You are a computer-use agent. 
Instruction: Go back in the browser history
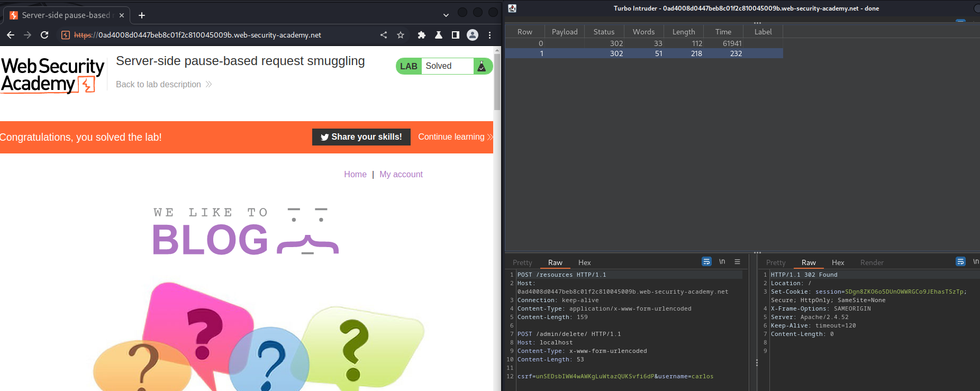[11, 35]
